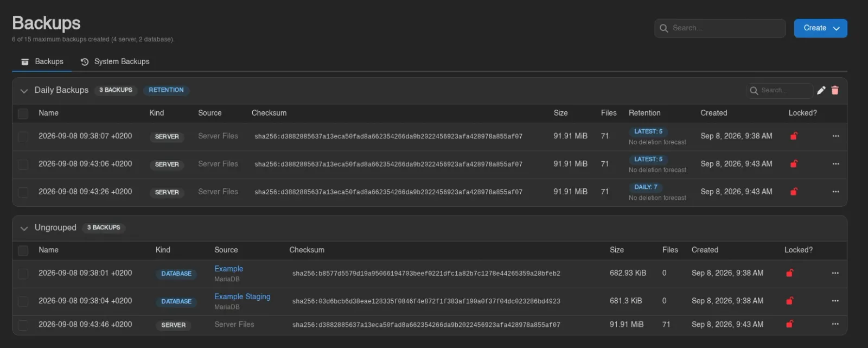Open more options for backup 09:43:26
868x348 pixels.
tap(835, 192)
